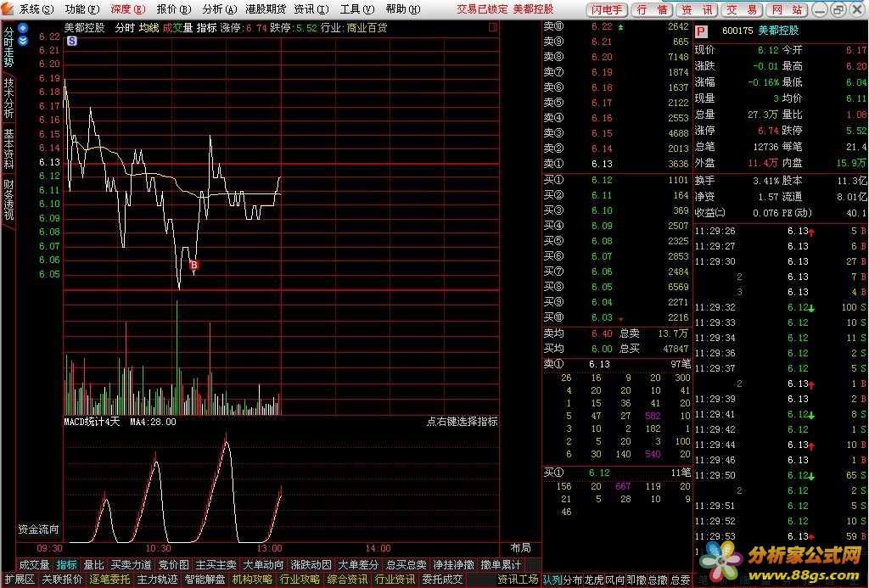Select the 竞价图 tab
The width and height of the screenshot is (869, 588).
(x=173, y=565)
